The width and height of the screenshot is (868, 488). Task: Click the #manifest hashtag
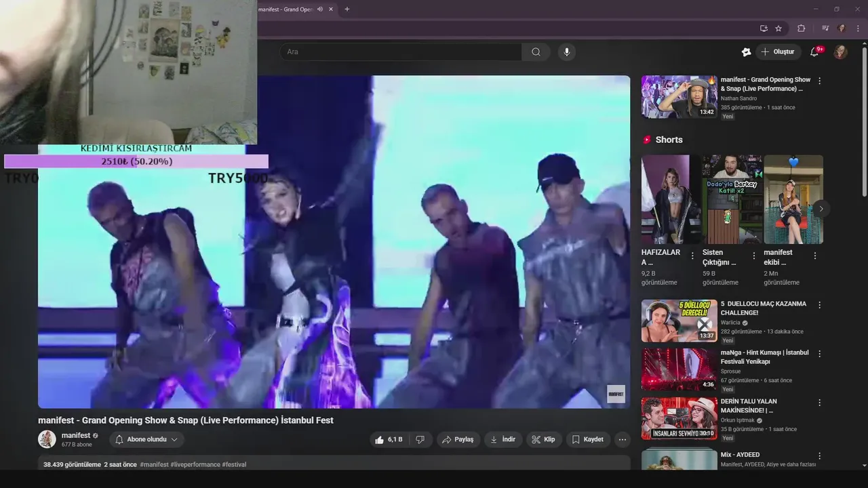[x=154, y=464]
